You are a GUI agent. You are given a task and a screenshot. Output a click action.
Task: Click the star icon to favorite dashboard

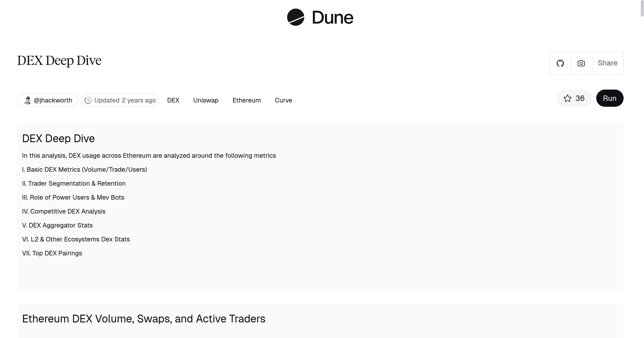pyautogui.click(x=567, y=98)
